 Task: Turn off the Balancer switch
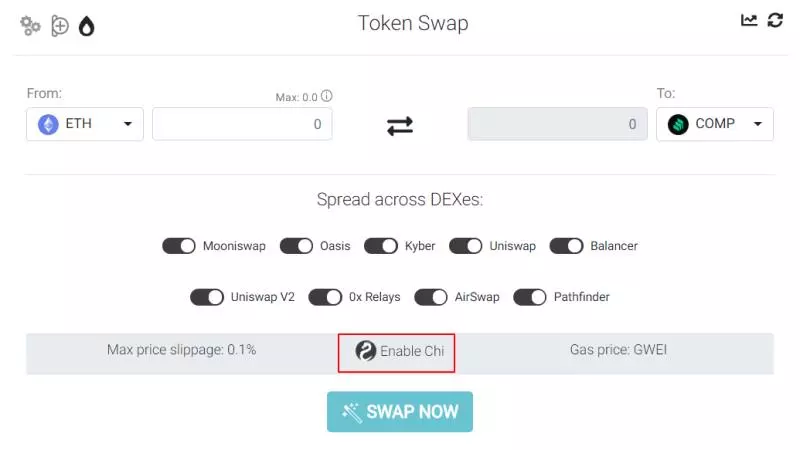click(566, 246)
